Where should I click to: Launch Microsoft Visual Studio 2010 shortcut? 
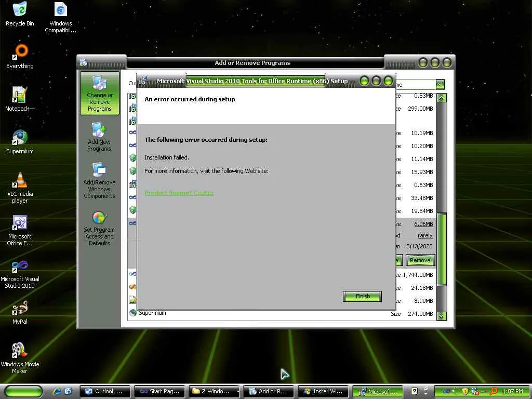[20, 273]
